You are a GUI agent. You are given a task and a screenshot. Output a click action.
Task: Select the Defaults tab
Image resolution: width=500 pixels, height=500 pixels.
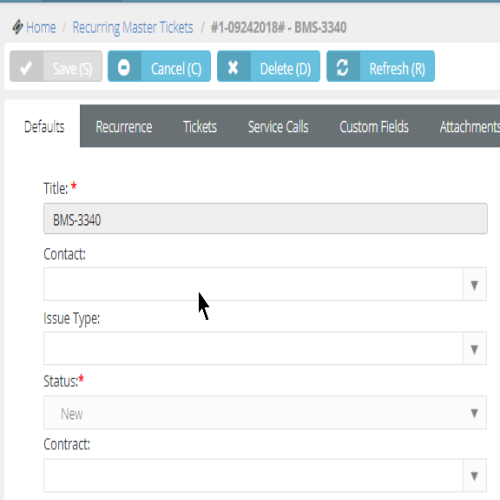pyautogui.click(x=44, y=127)
